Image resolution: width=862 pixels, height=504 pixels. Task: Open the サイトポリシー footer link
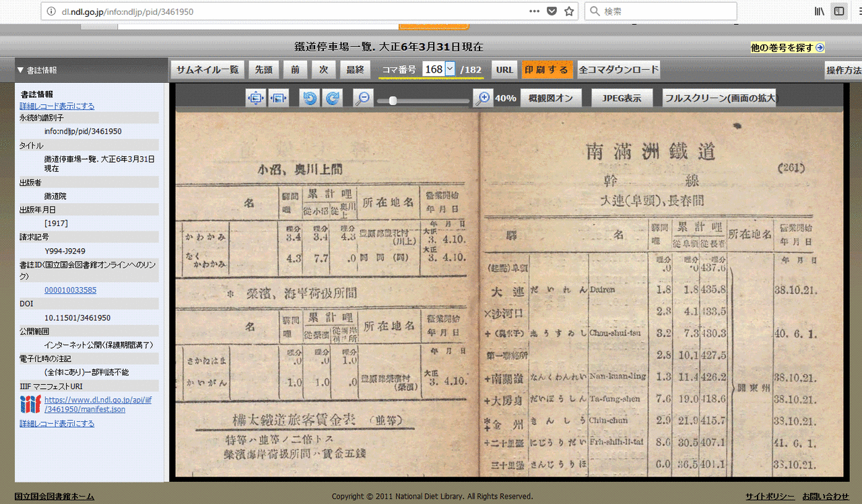click(x=770, y=497)
